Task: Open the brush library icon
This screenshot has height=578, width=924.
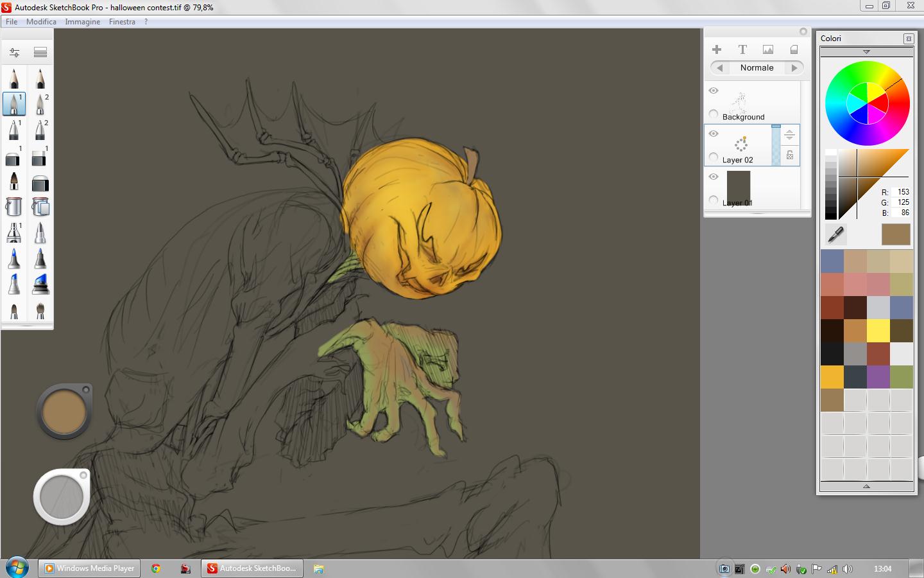Action: pyautogui.click(x=40, y=52)
